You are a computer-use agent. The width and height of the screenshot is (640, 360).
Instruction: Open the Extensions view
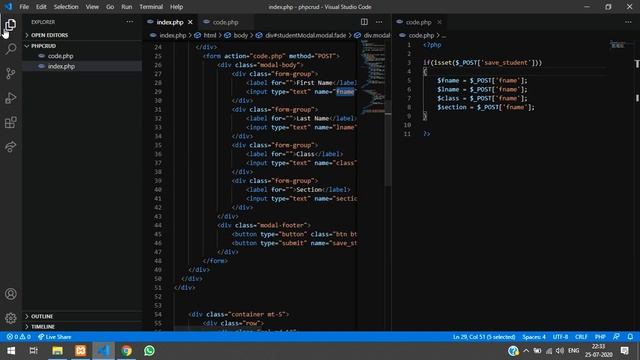click(x=11, y=122)
